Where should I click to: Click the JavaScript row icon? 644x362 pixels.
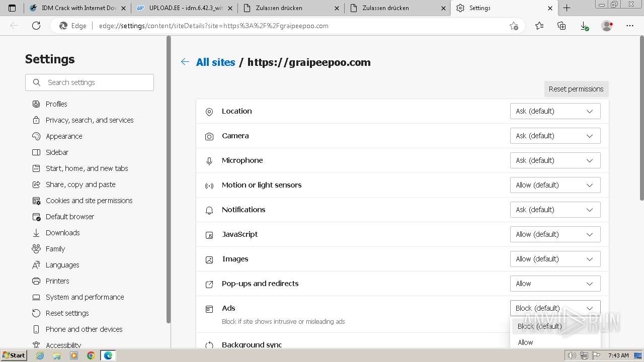pos(209,235)
